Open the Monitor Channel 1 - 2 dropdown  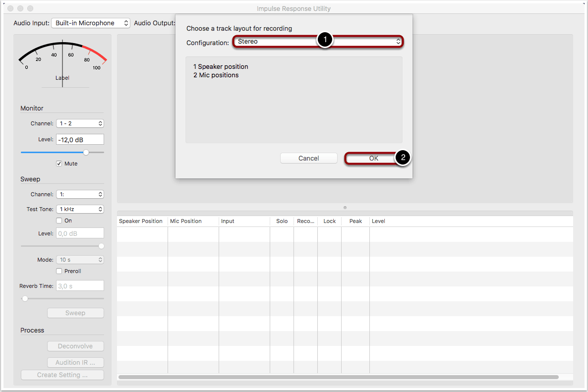click(80, 123)
